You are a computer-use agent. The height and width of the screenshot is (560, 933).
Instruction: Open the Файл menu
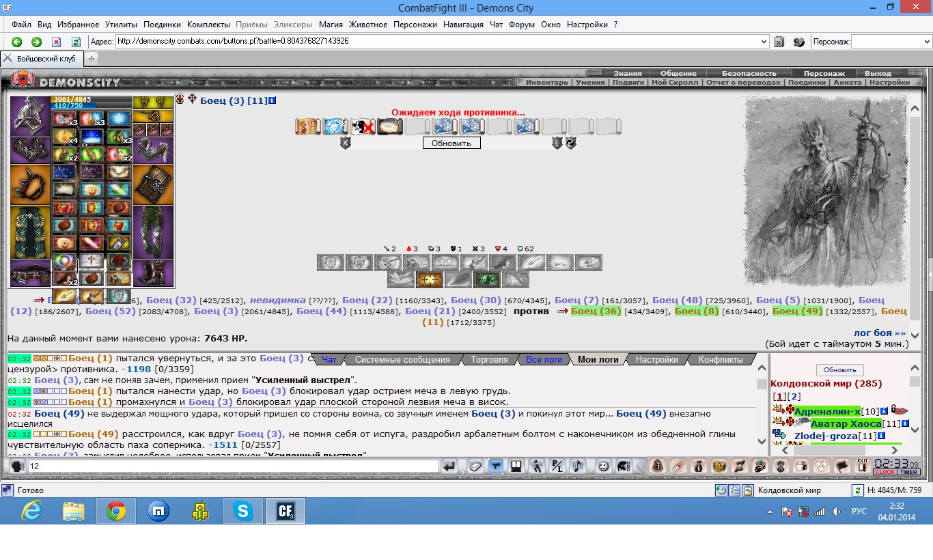click(21, 25)
